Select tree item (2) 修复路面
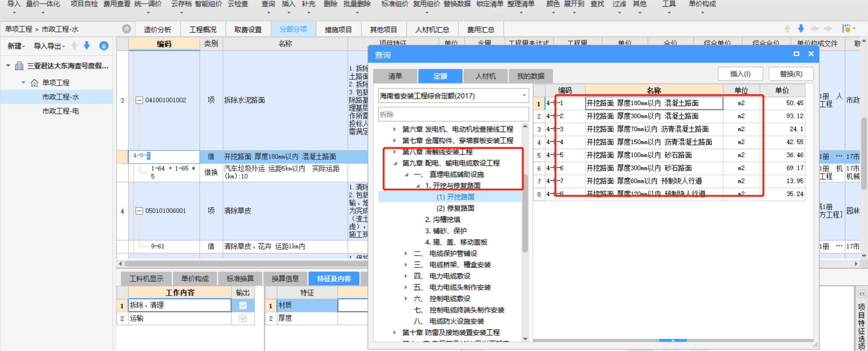Screen dimensions: 868x351 pos(455,208)
